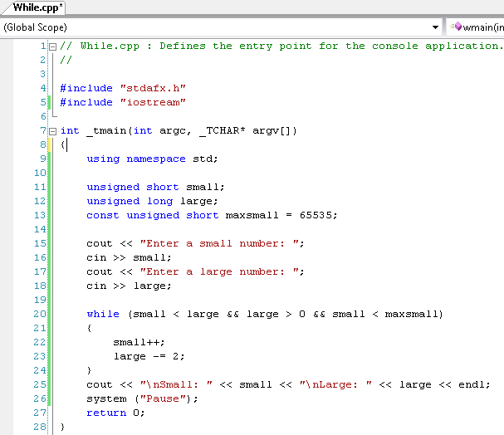
Task: Click the _TCHAR* argv[] parameter
Action: [x=245, y=131]
